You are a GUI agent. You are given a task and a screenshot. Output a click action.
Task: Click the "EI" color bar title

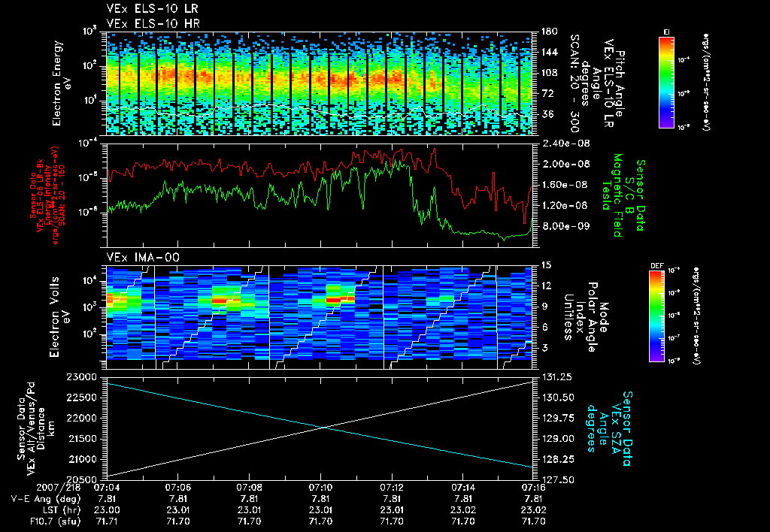click(666, 32)
